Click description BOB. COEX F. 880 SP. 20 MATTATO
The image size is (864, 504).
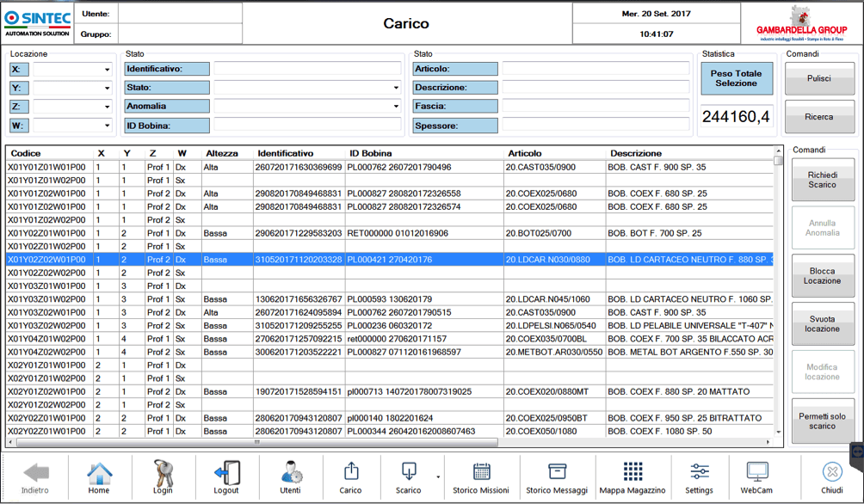coord(679,392)
